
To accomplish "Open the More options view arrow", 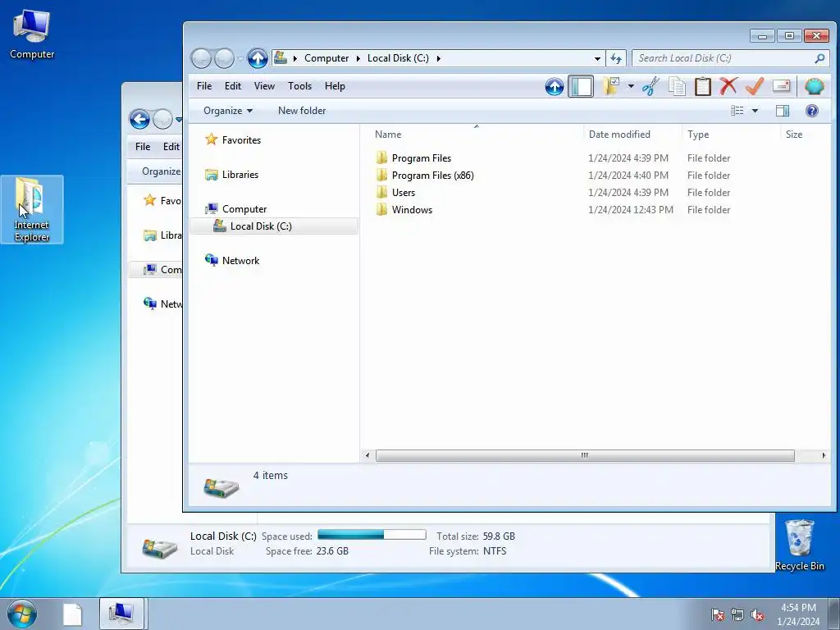I will click(755, 111).
